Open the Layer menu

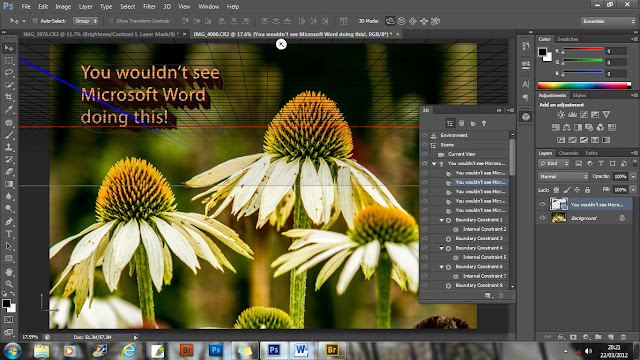pos(85,7)
